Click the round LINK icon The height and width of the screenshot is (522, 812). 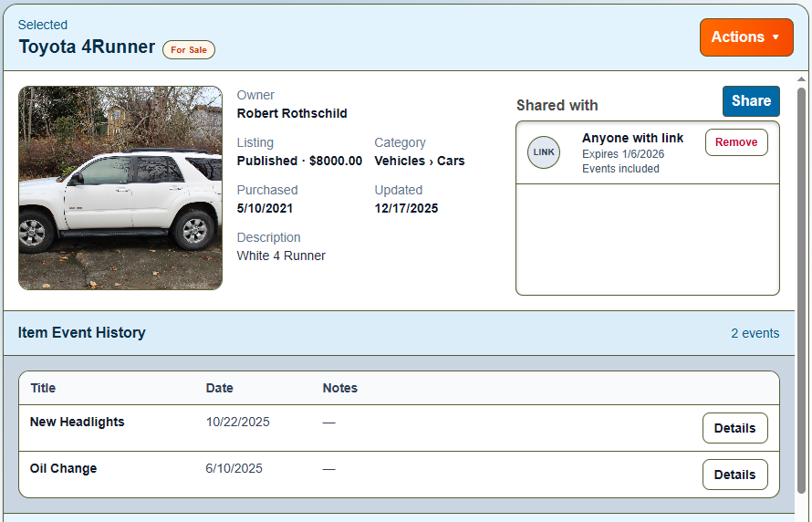click(x=544, y=152)
